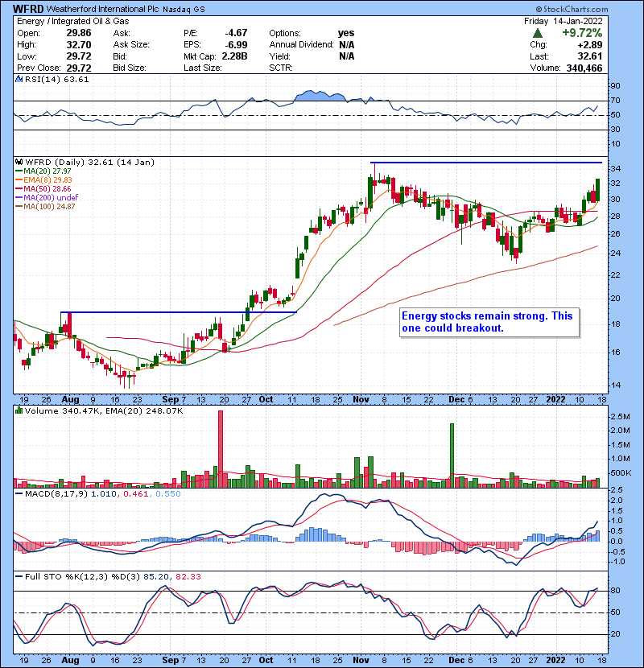Click the tall red volume bar near Sep 20
This screenshot has width=644, height=668.
221,449
